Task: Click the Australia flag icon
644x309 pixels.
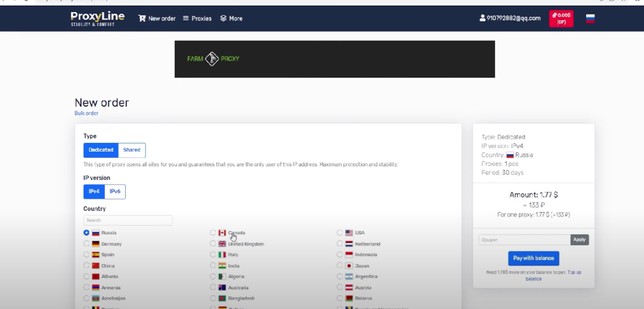Action: 222,287
